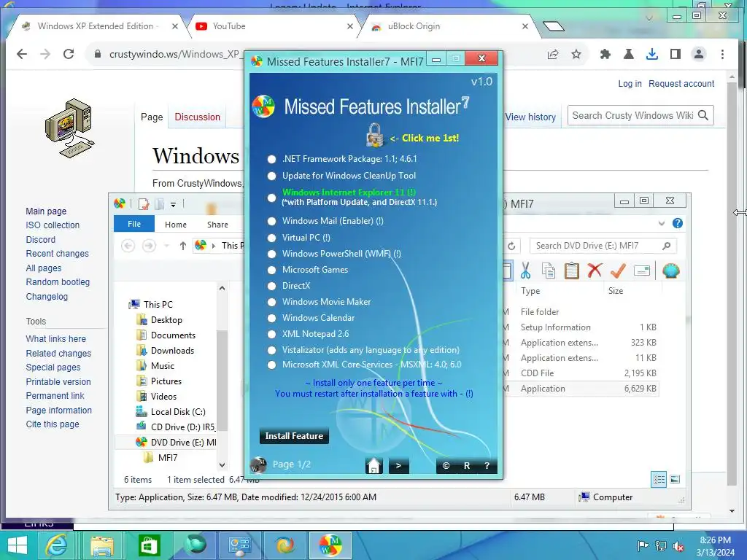
Task: Open Explorer help blue question icon
Action: tap(678, 223)
